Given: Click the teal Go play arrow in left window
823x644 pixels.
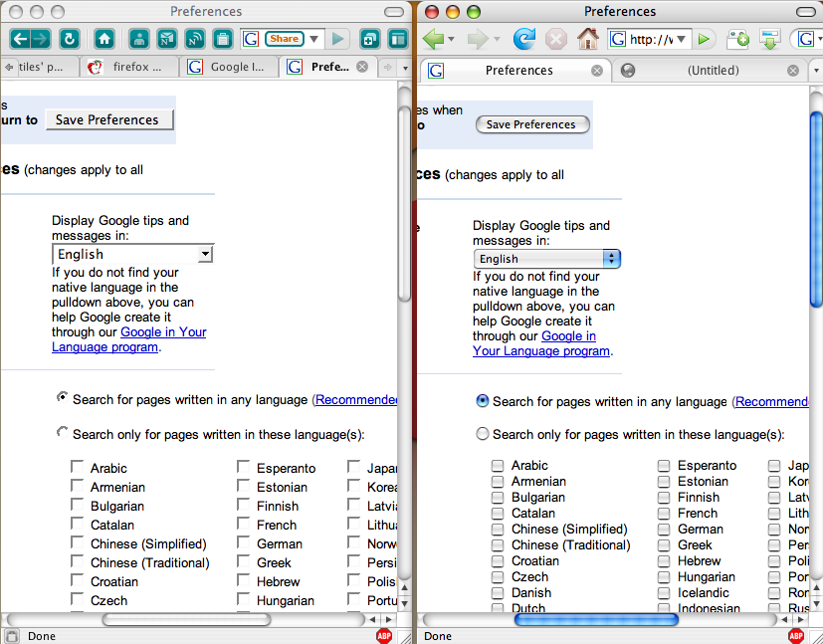Looking at the screenshot, I should (x=338, y=39).
